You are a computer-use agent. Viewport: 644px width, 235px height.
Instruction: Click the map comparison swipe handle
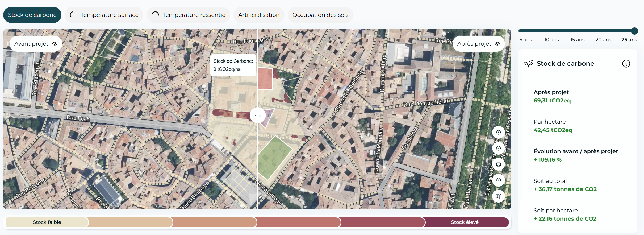pos(258,115)
